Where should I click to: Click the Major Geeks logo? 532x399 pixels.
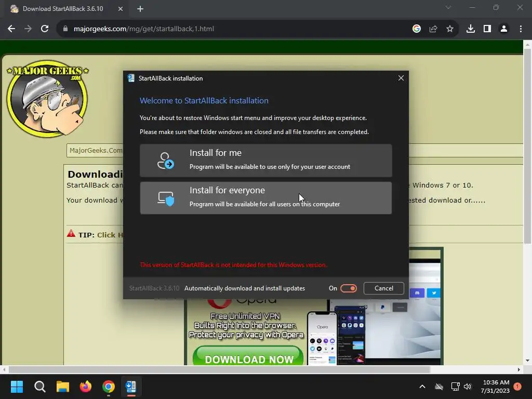click(47, 98)
